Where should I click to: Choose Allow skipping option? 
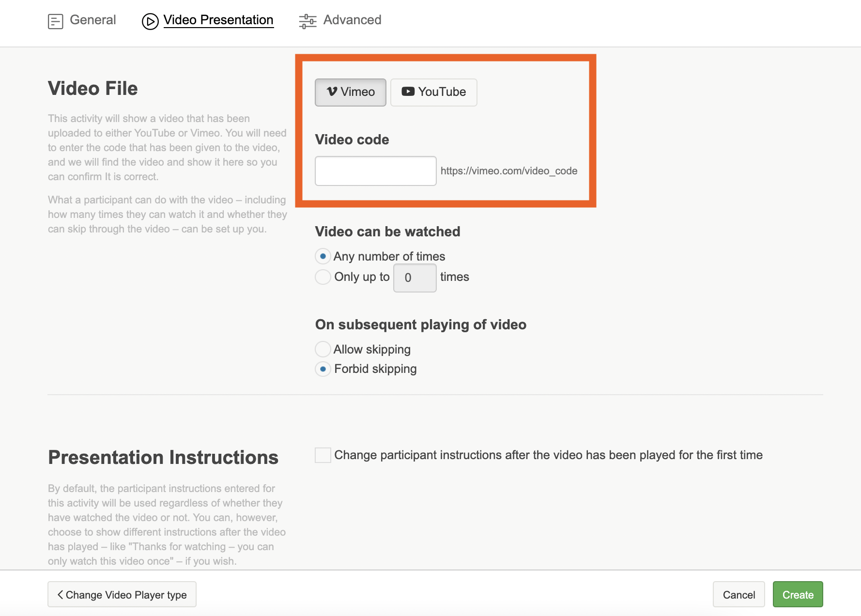323,349
